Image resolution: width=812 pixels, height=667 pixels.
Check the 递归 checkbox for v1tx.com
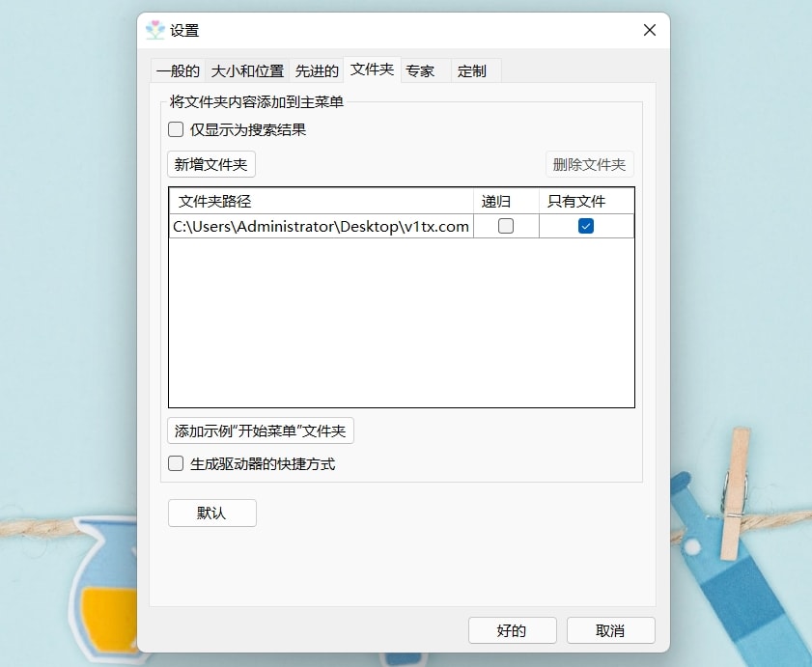pyautogui.click(x=505, y=226)
